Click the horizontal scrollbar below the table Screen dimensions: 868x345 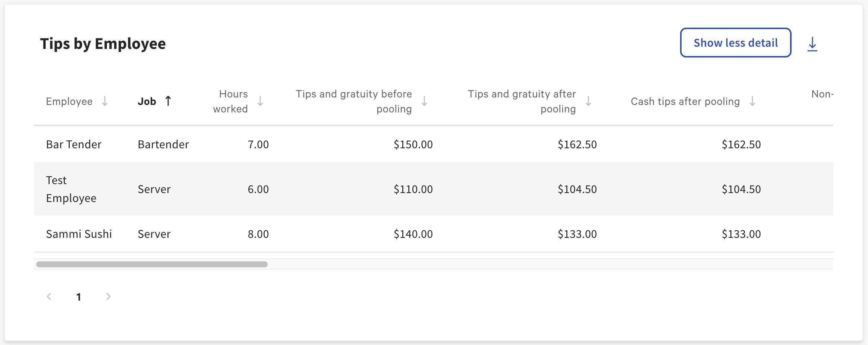[x=152, y=264]
